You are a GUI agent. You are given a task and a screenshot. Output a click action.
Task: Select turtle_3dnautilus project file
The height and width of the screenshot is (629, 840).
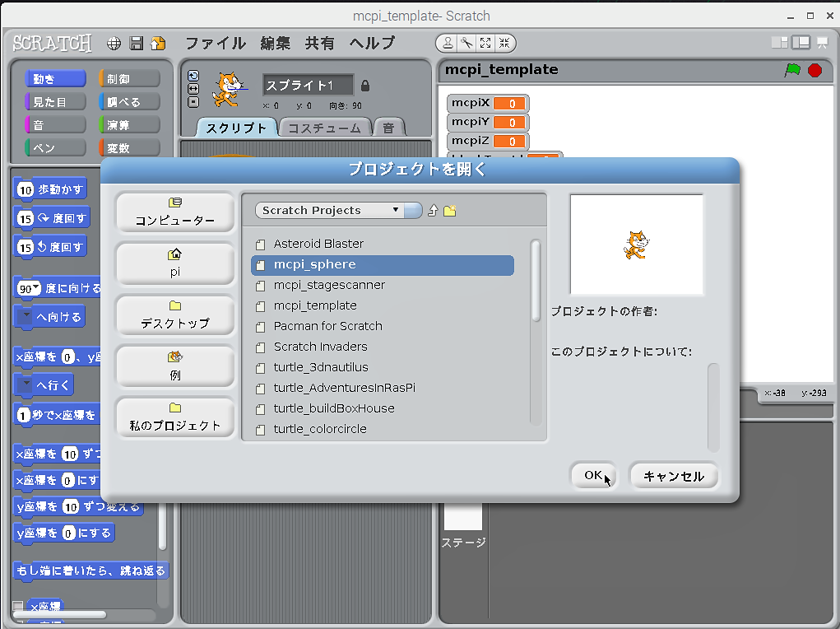point(383,367)
